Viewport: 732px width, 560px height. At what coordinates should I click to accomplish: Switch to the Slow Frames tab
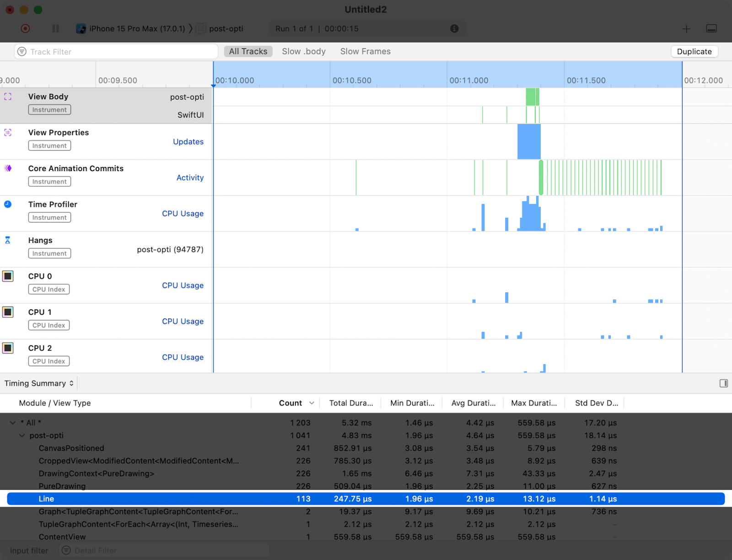[x=365, y=51]
